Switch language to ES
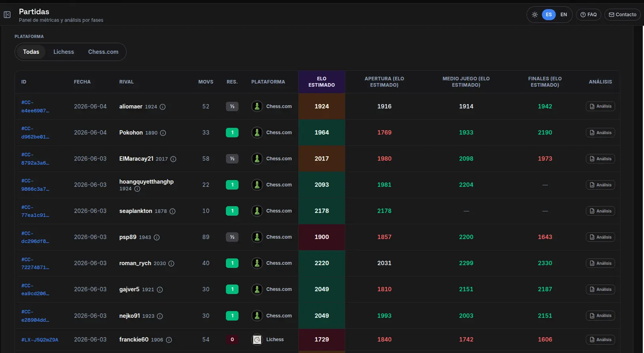 (x=549, y=15)
